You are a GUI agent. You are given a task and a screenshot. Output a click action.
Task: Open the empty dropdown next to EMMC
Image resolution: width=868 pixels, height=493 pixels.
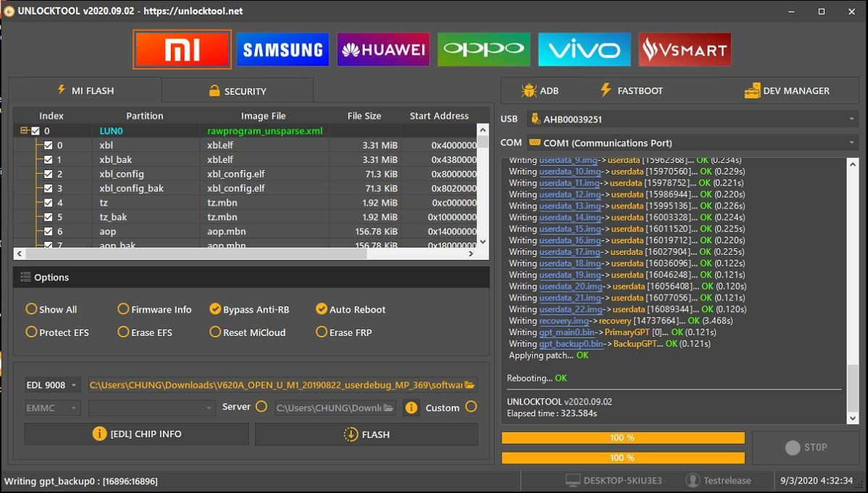(152, 408)
